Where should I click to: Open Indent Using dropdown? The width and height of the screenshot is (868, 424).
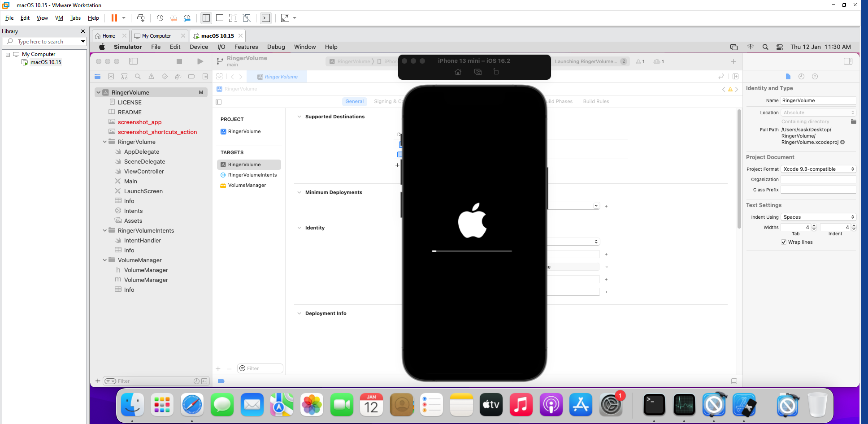click(x=818, y=217)
